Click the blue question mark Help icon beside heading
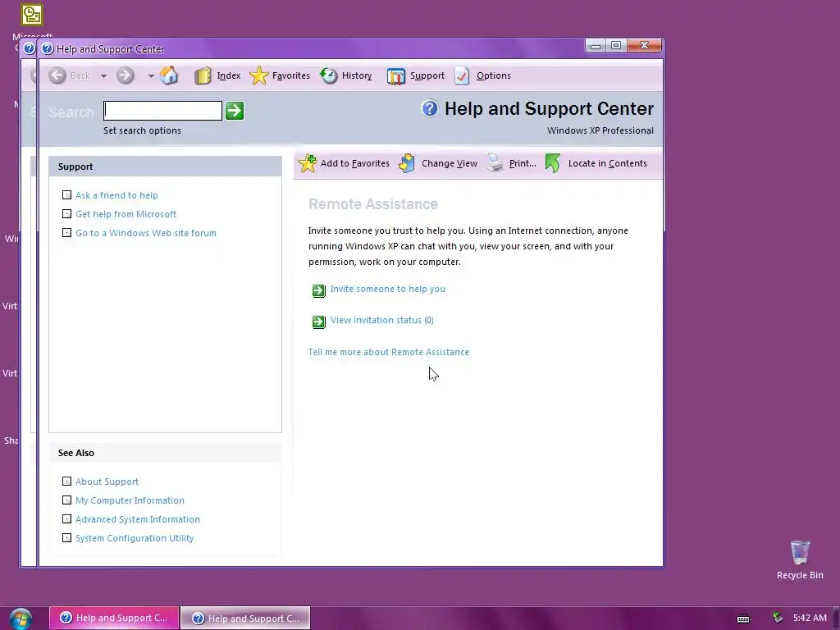The width and height of the screenshot is (840, 630). pyautogui.click(x=429, y=108)
